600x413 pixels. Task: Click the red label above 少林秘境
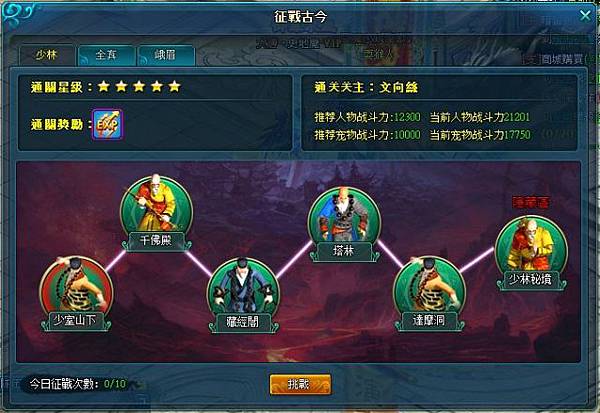[x=531, y=202]
